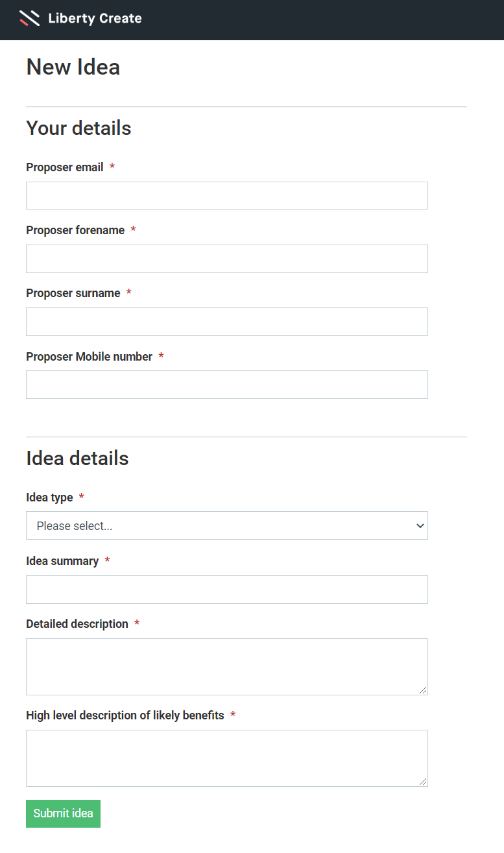
Task: Click the 'Proposer email' field label
Action: tap(65, 167)
